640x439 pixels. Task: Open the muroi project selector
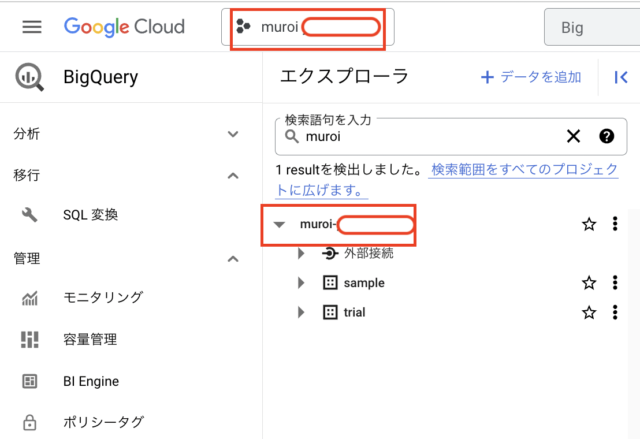pyautogui.click(x=308, y=27)
